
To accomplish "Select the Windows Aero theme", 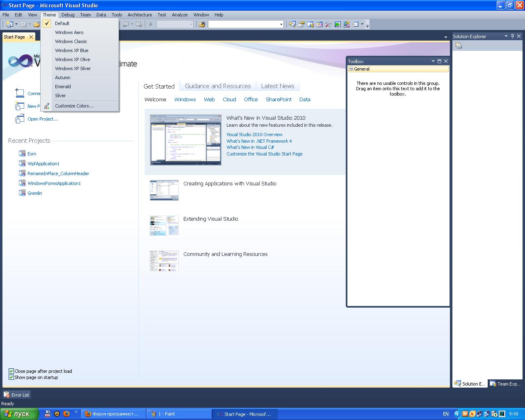I will pyautogui.click(x=69, y=32).
